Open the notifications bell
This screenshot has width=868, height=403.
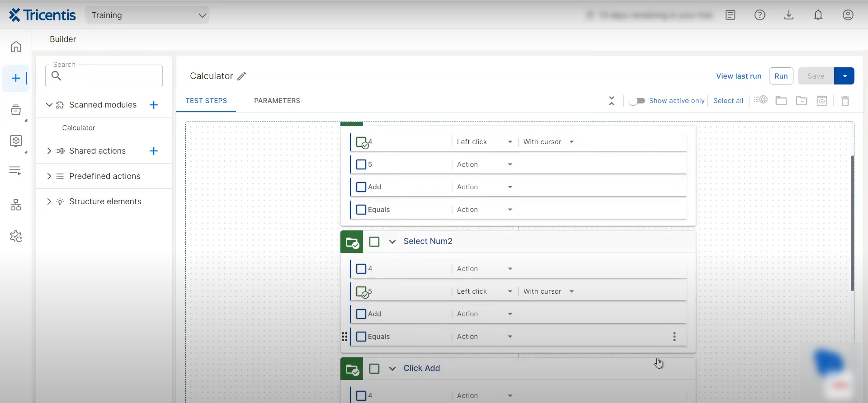tap(818, 15)
